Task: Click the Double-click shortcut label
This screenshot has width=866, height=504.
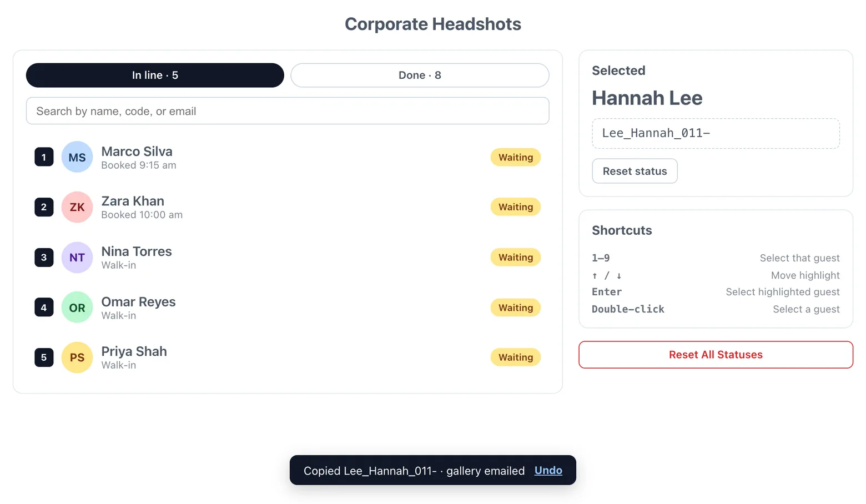Action: 628,309
